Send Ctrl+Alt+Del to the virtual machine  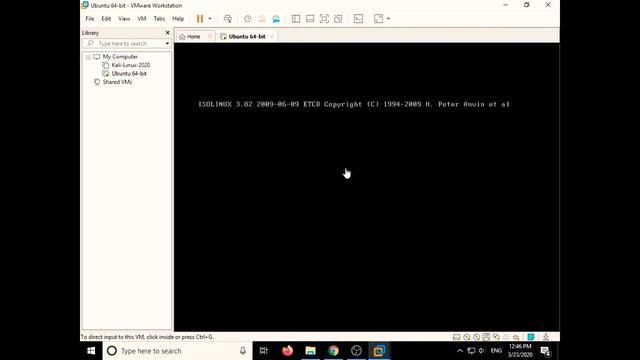(228, 19)
